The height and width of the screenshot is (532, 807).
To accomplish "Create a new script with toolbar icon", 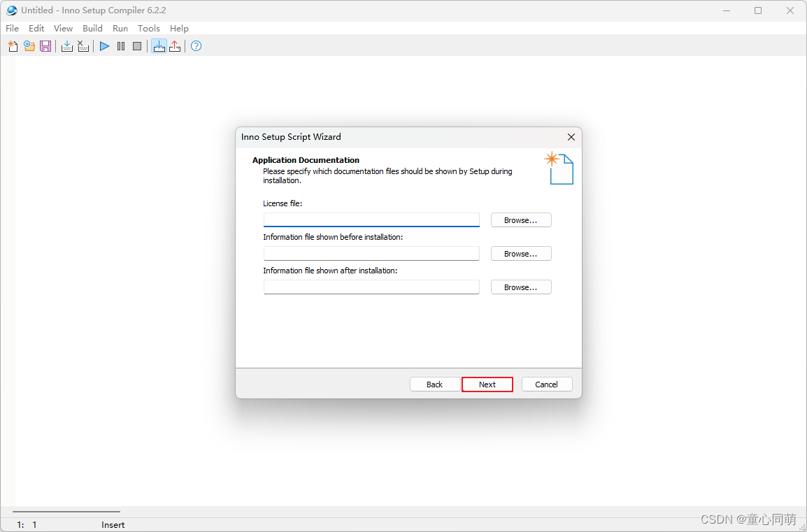I will (13, 46).
